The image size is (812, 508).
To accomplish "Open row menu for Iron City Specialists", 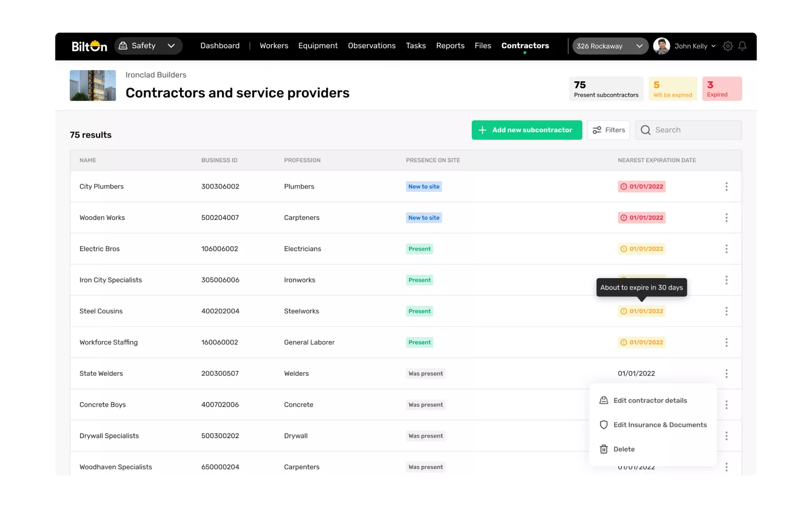I will tap(727, 280).
